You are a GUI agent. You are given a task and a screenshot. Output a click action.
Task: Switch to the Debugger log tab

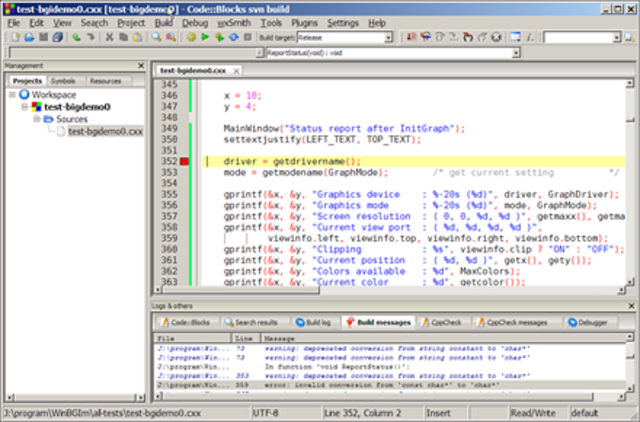click(589, 322)
